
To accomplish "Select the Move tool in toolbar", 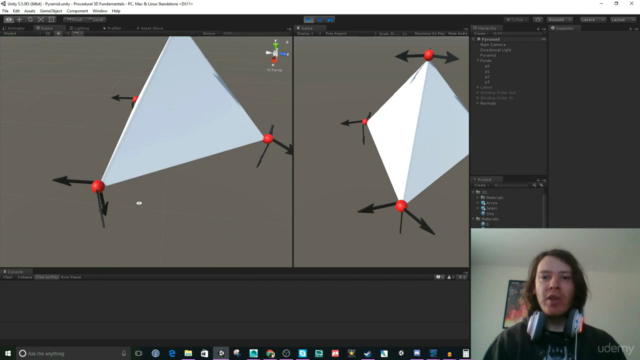I will pyautogui.click(x=19, y=20).
